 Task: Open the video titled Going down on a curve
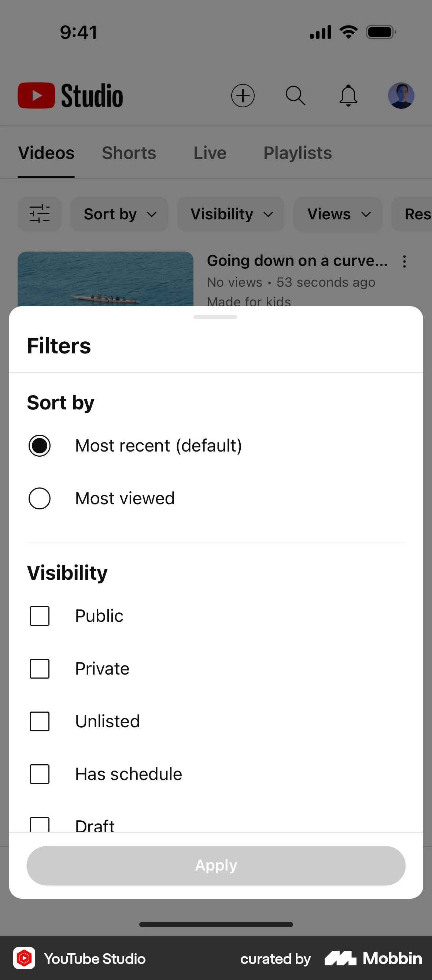297,261
